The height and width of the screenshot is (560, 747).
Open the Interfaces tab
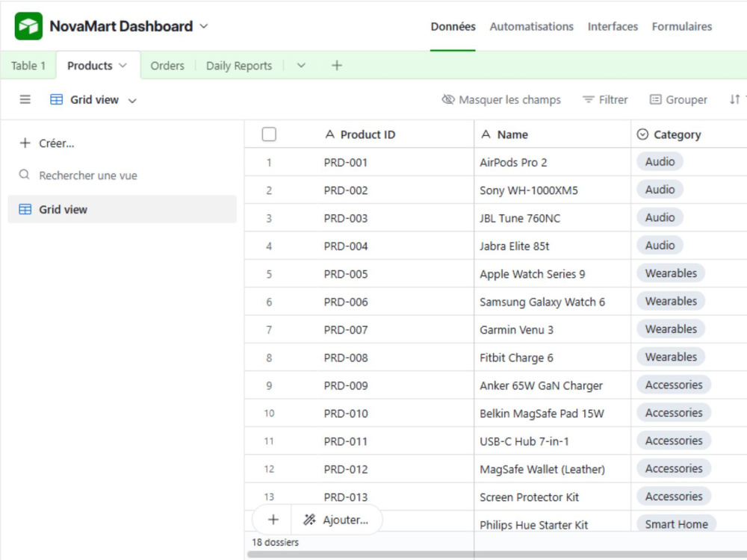pos(613,27)
